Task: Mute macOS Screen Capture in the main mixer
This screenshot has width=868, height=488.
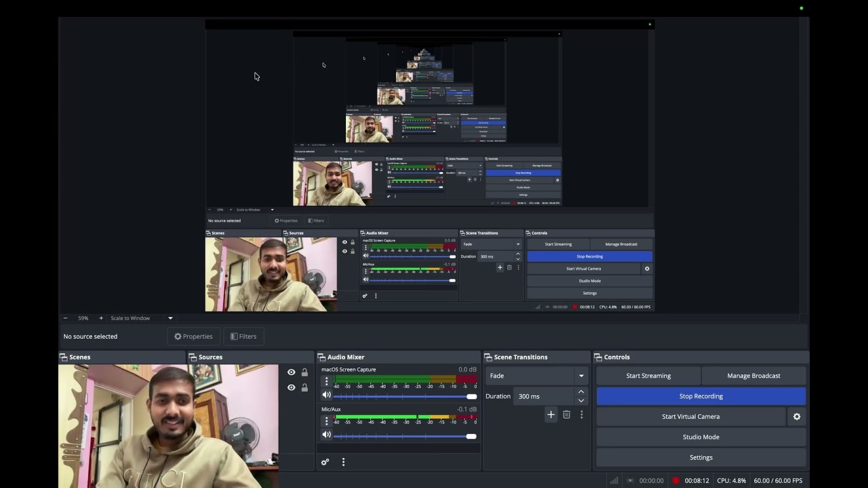Action: click(x=326, y=395)
